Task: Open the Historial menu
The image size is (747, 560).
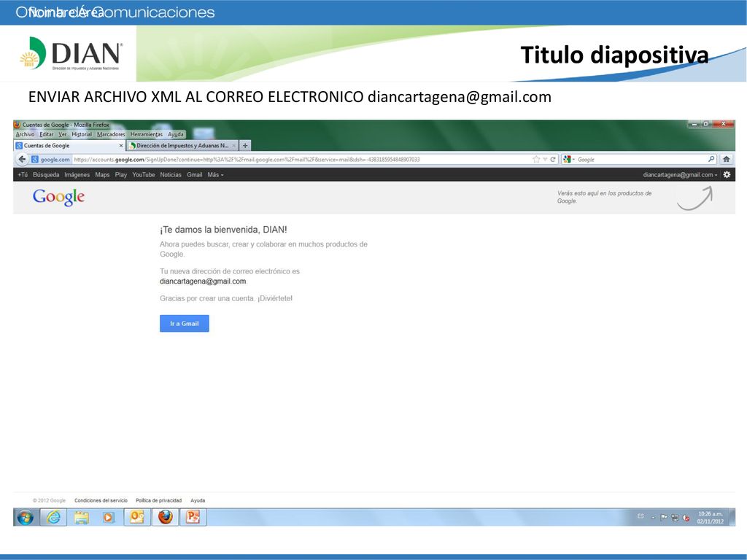Action: coord(82,134)
